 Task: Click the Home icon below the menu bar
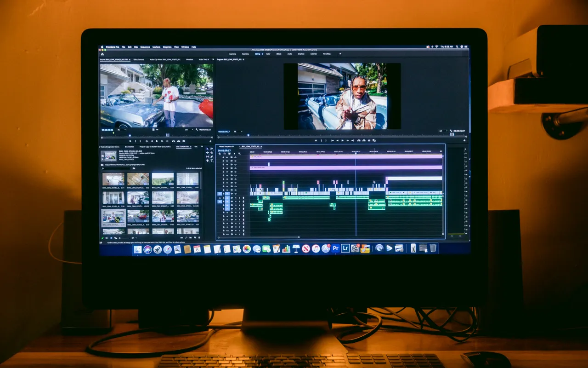click(x=102, y=54)
